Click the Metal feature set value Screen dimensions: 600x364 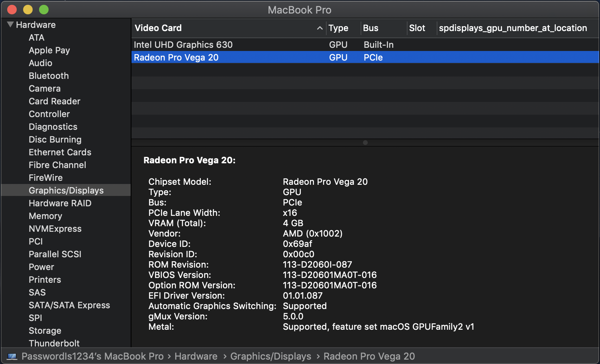tap(378, 327)
